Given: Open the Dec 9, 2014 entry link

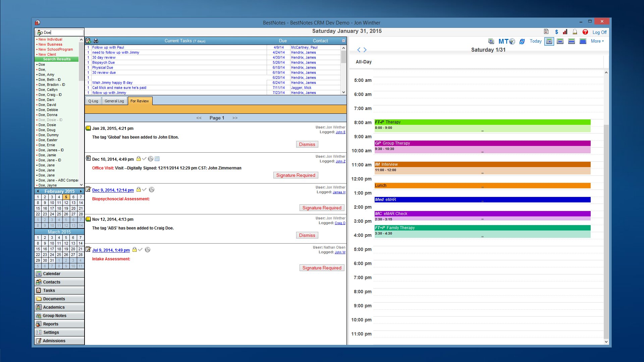Looking at the screenshot, I should tap(113, 190).
